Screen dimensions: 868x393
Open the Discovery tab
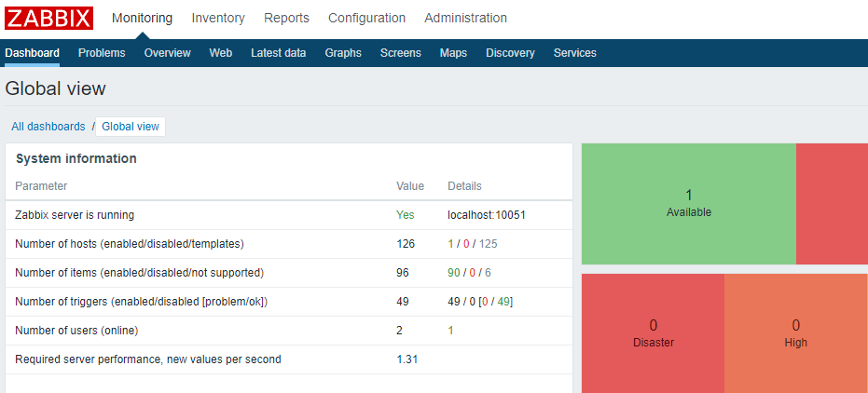click(510, 53)
